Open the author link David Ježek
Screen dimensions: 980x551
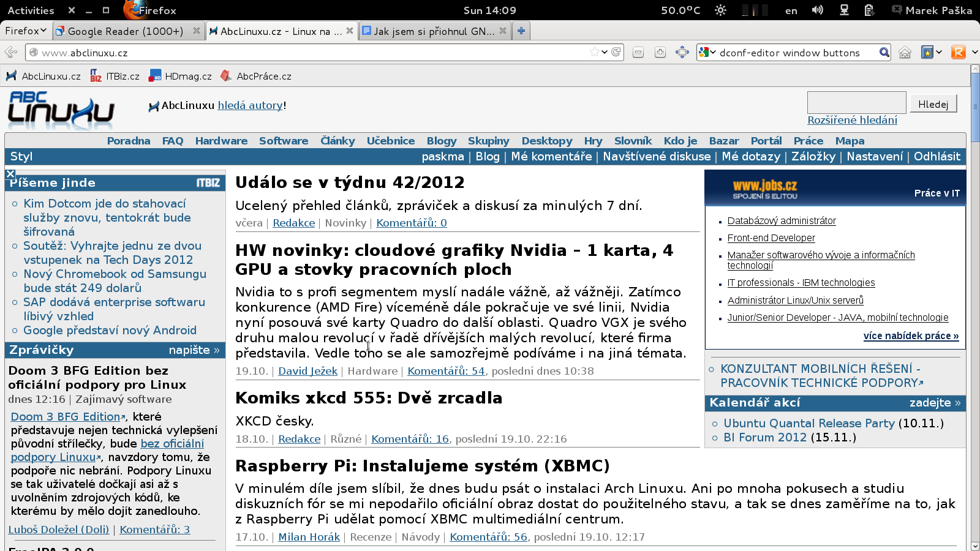307,371
